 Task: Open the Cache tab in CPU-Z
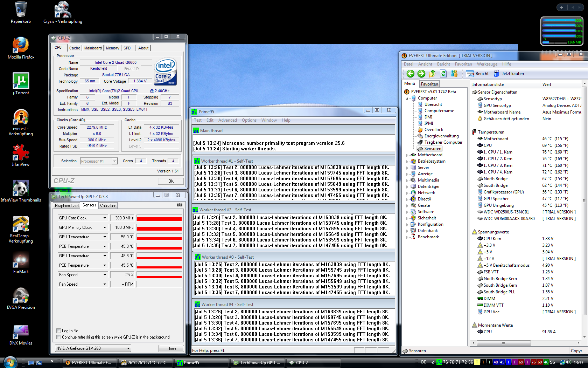(x=75, y=48)
